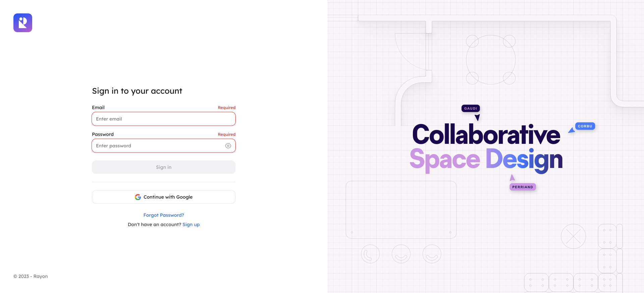Click the GAUDI cursor label
Image resolution: width=644 pixels, height=293 pixels.
click(x=471, y=108)
